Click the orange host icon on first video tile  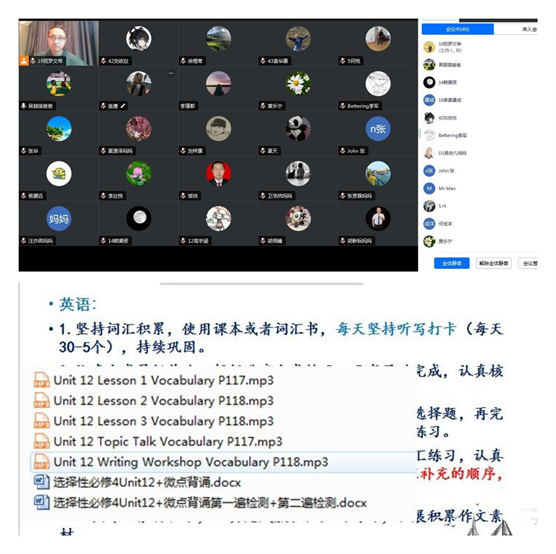pyautogui.click(x=24, y=61)
